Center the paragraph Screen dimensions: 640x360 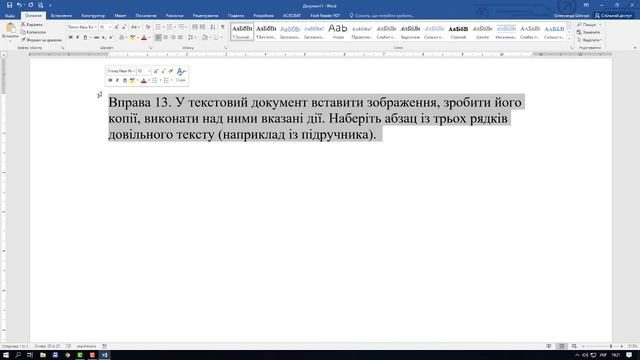click(165, 37)
